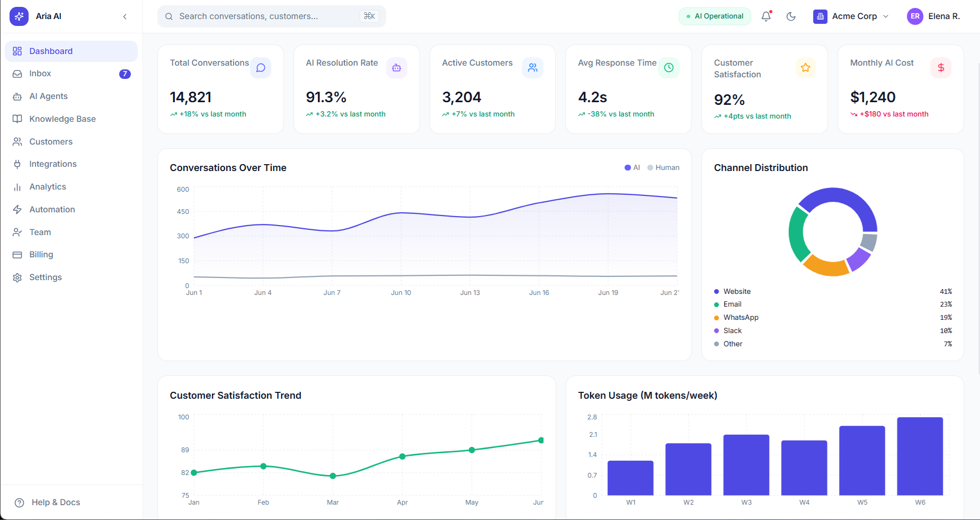Open the Acme Corp workspace dropdown
Screen dimensions: 980x520
click(851, 16)
